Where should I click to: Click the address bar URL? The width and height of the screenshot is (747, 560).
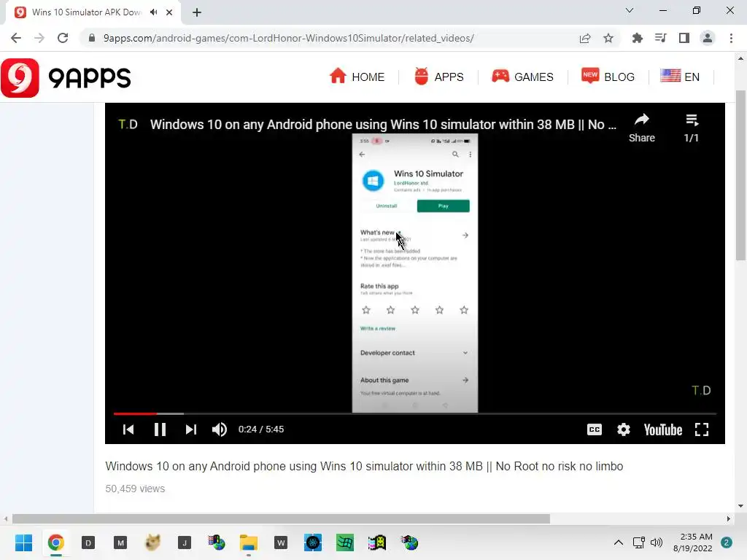point(289,38)
